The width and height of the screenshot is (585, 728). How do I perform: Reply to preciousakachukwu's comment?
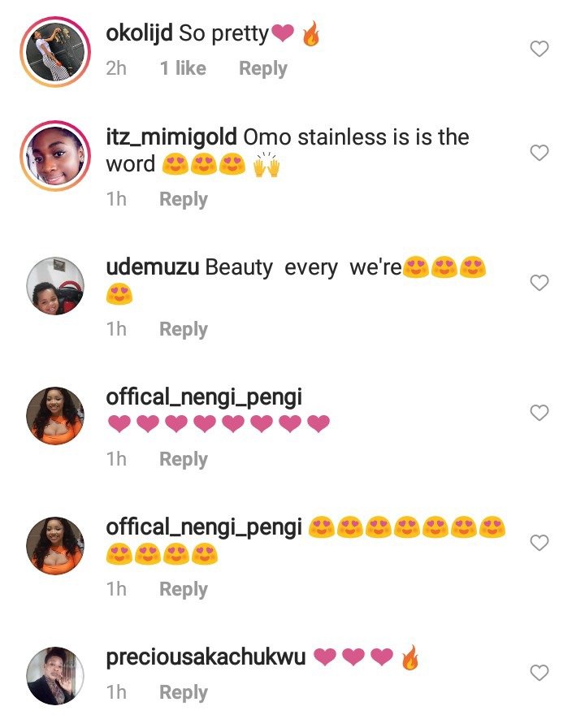[183, 692]
